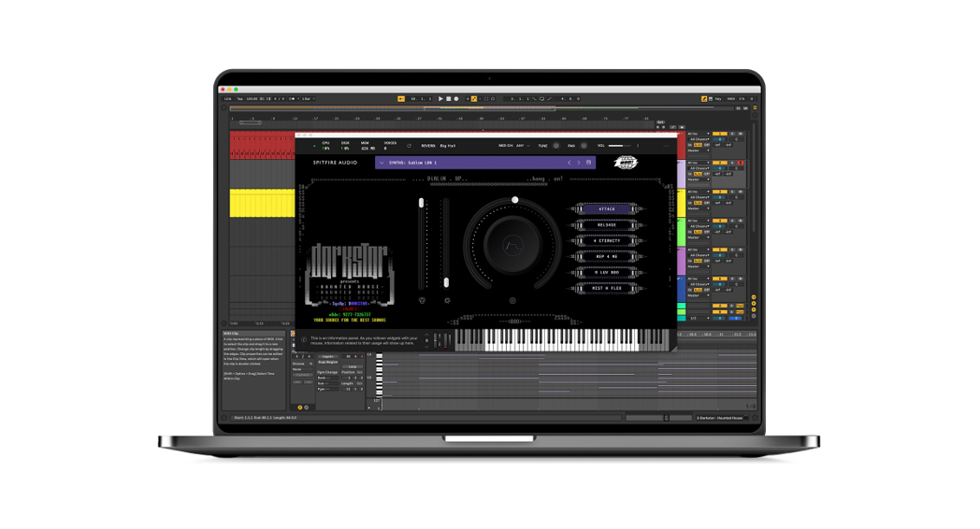Click the circular icon below the big knob

pyautogui.click(x=512, y=300)
